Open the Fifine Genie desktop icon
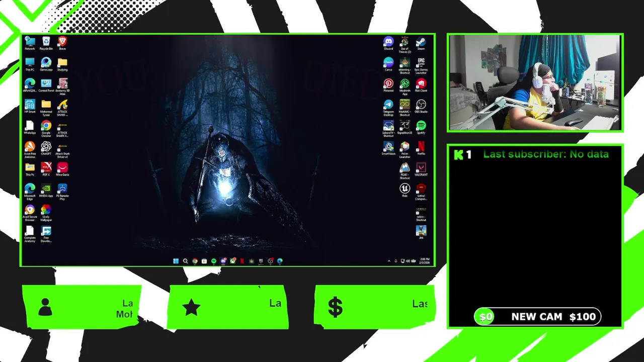 [x=62, y=169]
